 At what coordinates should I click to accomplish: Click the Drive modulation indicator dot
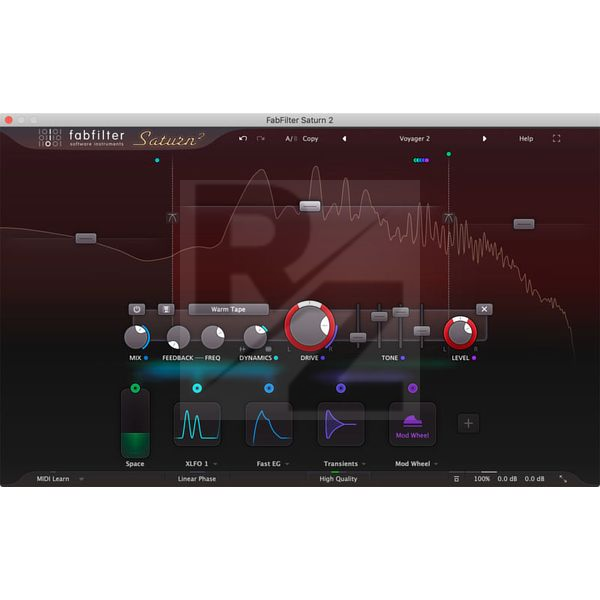[x=323, y=358]
